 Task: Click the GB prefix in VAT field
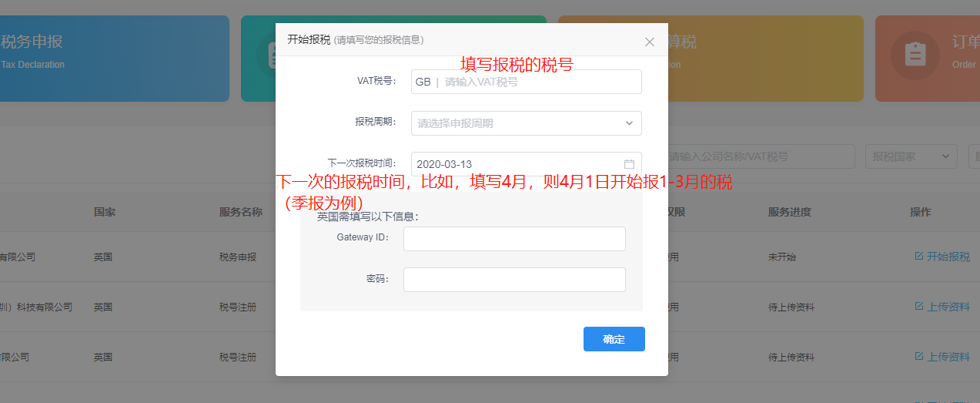pyautogui.click(x=423, y=82)
